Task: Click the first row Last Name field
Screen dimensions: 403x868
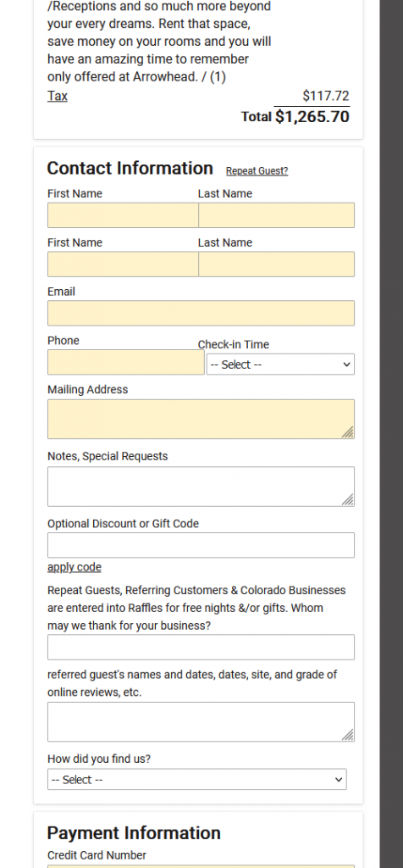Action: coord(276,215)
